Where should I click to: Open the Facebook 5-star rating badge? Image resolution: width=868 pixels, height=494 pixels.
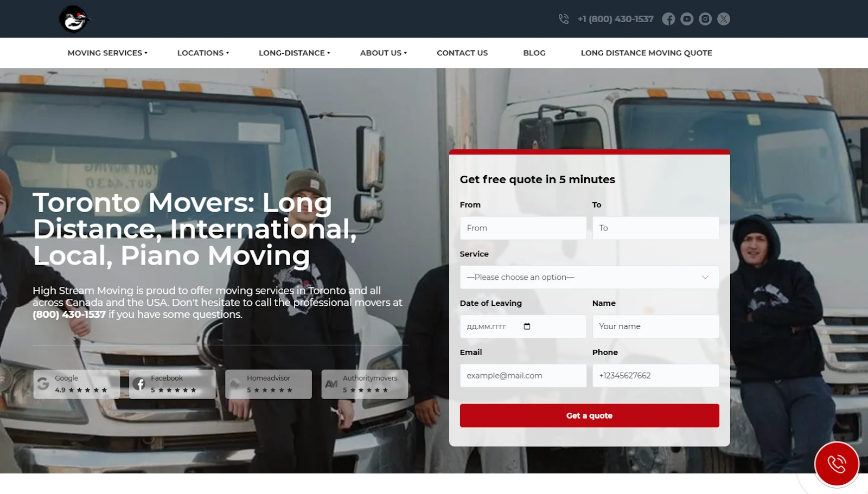tap(173, 384)
